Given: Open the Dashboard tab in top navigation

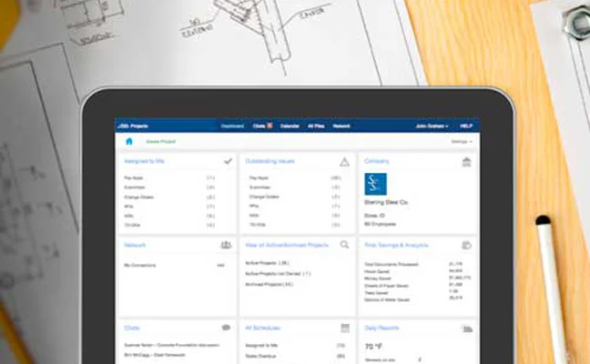Looking at the screenshot, I should coord(233,126).
